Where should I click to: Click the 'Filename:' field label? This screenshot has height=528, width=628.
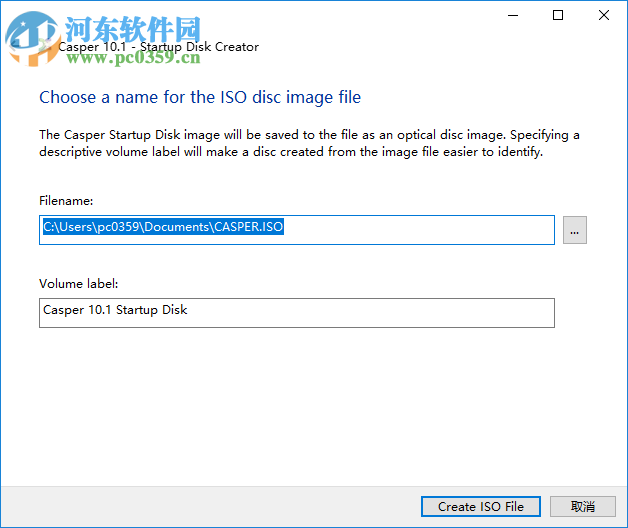click(x=66, y=201)
